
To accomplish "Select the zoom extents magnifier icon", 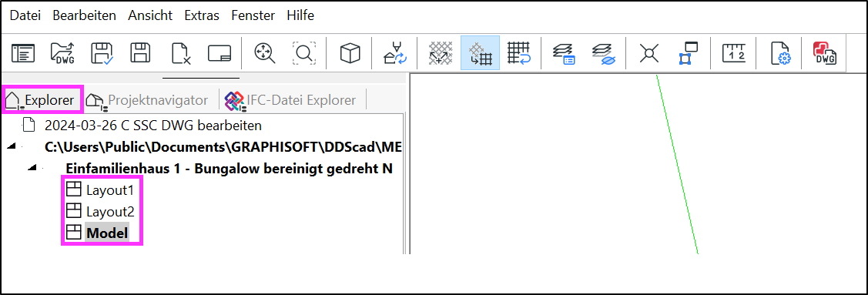I will [264, 53].
